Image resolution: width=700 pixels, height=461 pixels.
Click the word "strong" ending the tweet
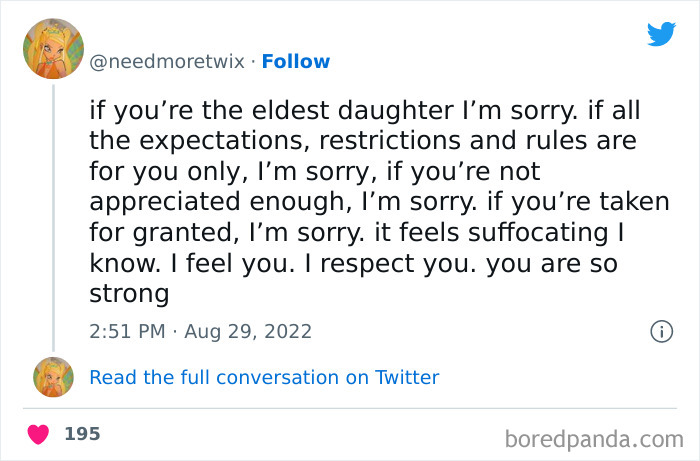pyautogui.click(x=129, y=295)
